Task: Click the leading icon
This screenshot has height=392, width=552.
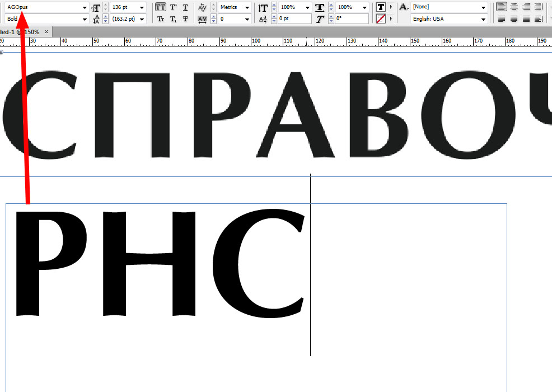Action: click(x=96, y=20)
